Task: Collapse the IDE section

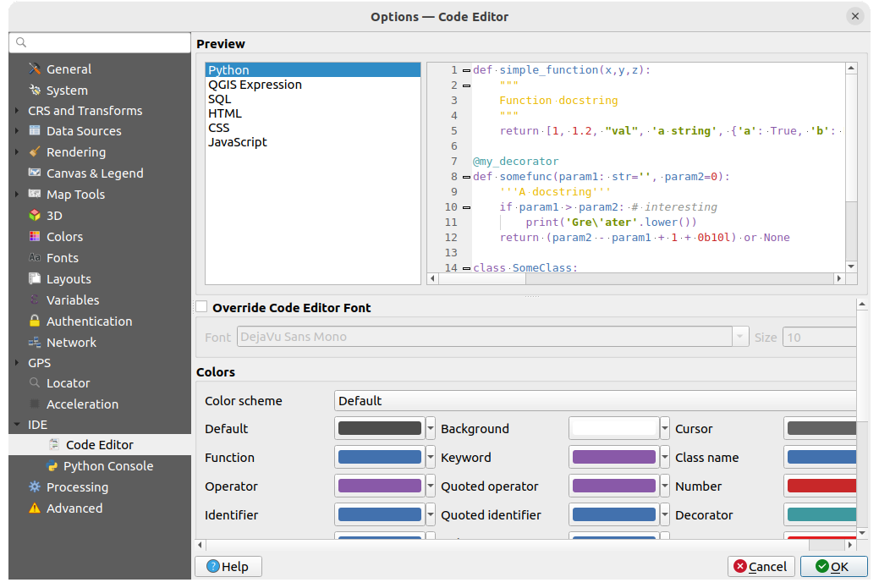Action: pyautogui.click(x=14, y=424)
